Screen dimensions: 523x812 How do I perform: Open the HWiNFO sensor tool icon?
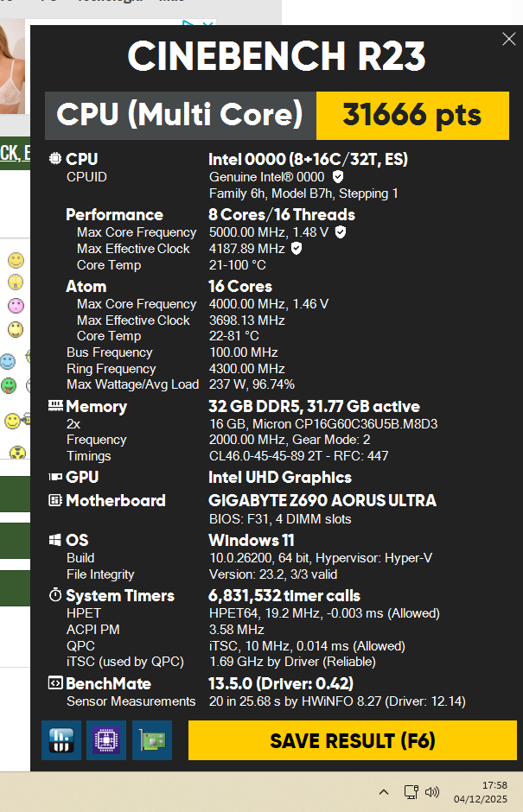61,740
